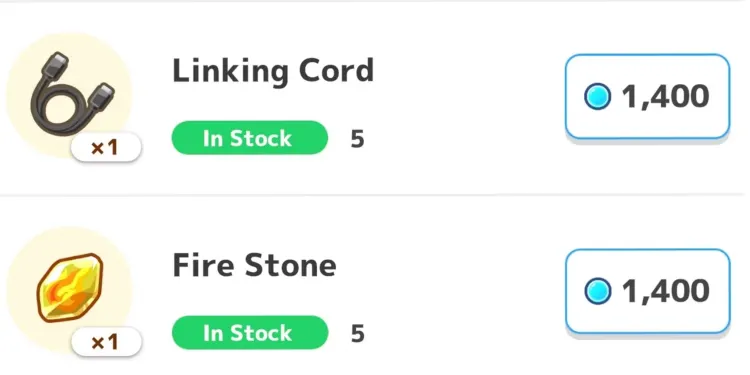
Task: Click the divider line between the two items
Action: (x=375, y=195)
